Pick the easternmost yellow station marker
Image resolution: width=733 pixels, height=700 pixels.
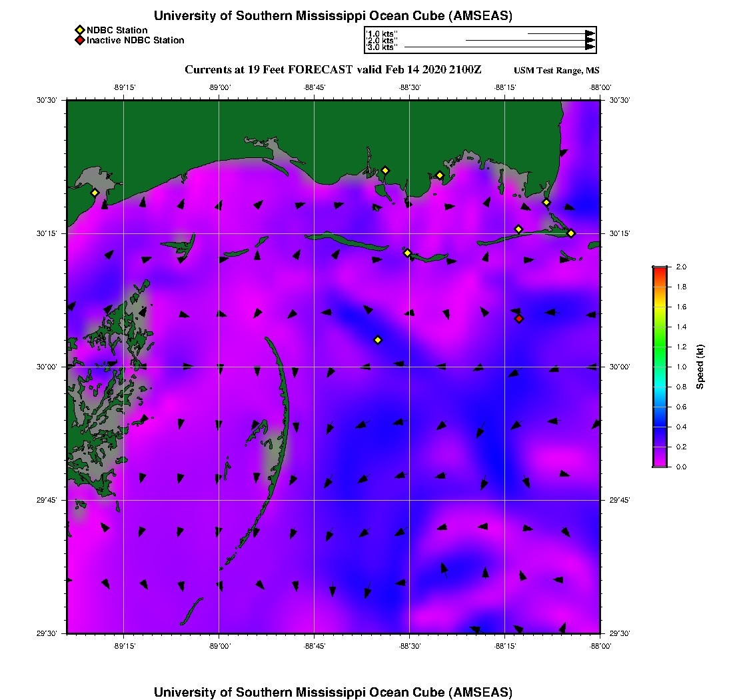coord(571,233)
